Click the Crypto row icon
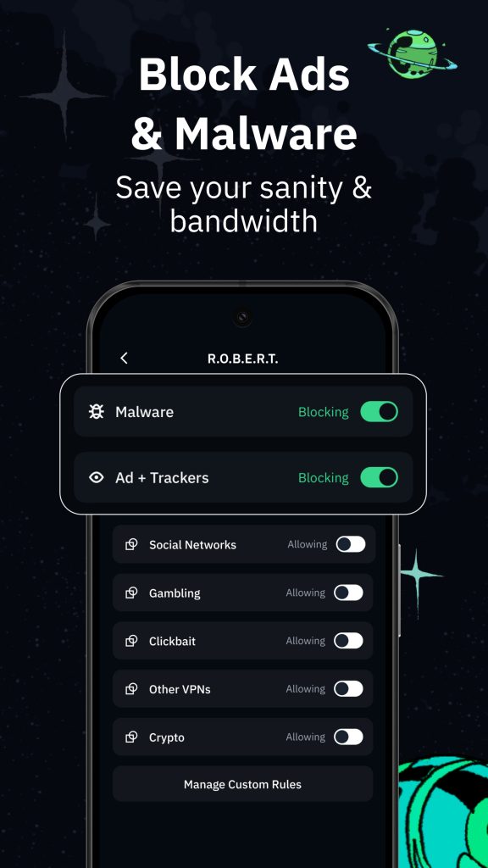The image size is (488, 868). click(131, 737)
